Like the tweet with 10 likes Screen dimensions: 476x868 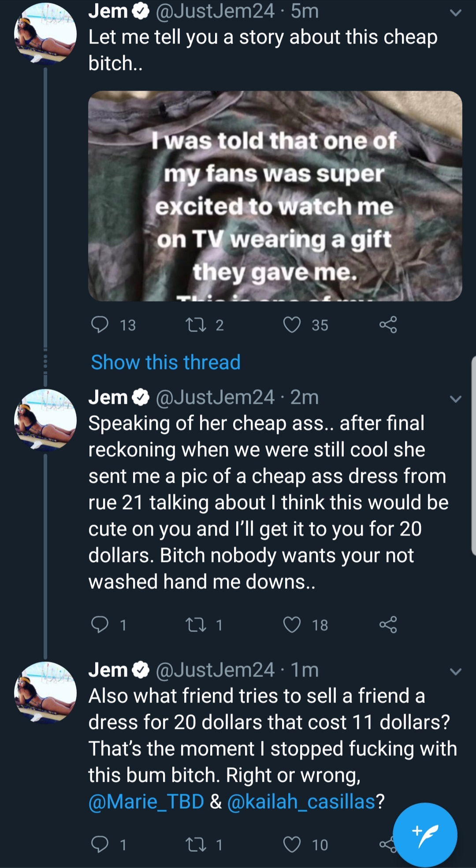(292, 844)
